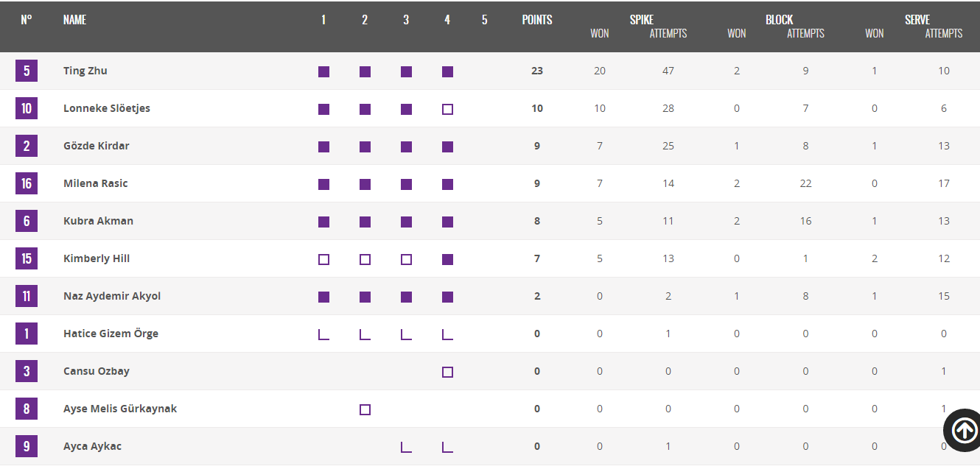Click Cansu Ozbay's set 4 substitute square
The width and height of the screenshot is (980, 469).
click(x=447, y=372)
